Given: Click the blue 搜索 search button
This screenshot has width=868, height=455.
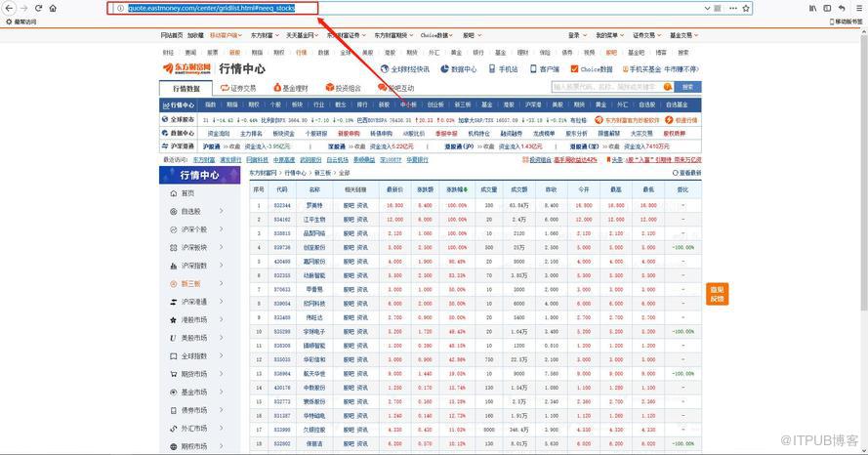Looking at the screenshot, I should point(688,87).
